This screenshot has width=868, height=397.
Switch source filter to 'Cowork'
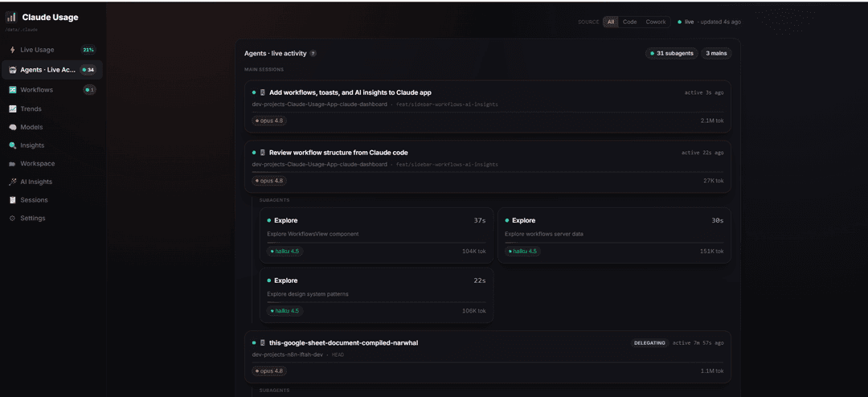point(656,23)
